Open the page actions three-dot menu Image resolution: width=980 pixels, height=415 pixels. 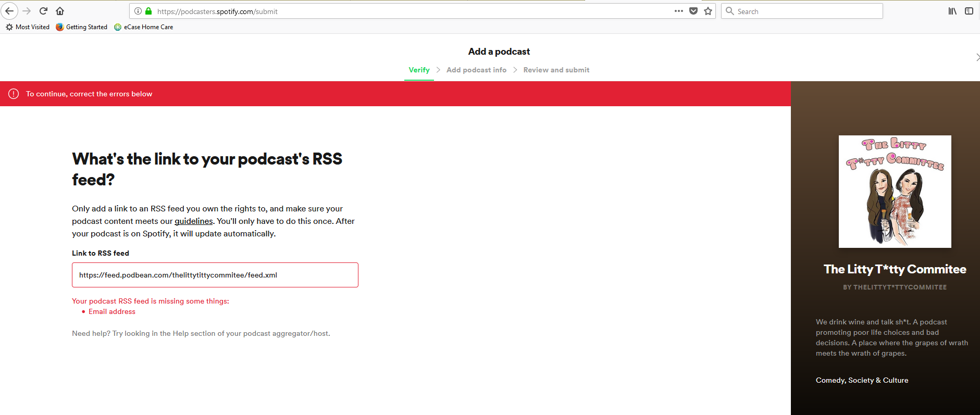[x=678, y=11]
